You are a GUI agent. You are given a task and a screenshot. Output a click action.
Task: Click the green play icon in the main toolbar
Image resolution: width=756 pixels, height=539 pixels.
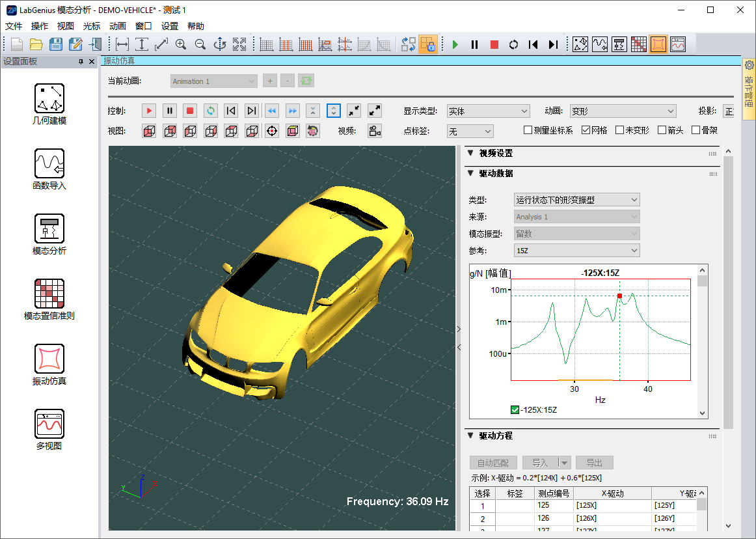pos(455,45)
